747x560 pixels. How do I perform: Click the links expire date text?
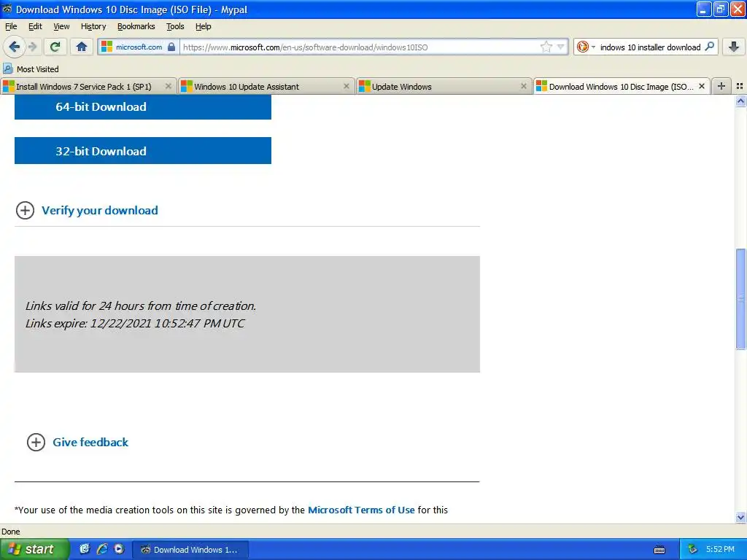click(x=135, y=323)
